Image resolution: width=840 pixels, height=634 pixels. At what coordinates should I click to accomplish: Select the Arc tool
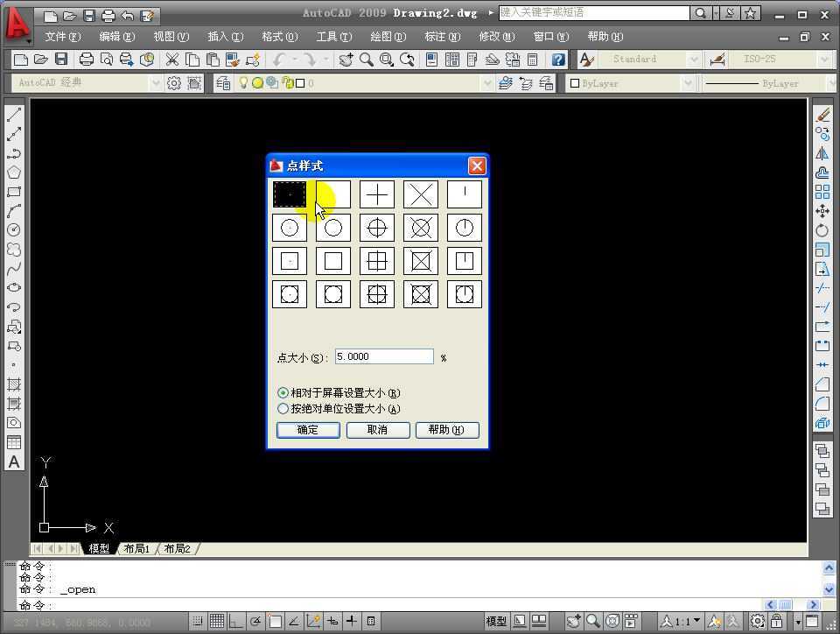(14, 211)
